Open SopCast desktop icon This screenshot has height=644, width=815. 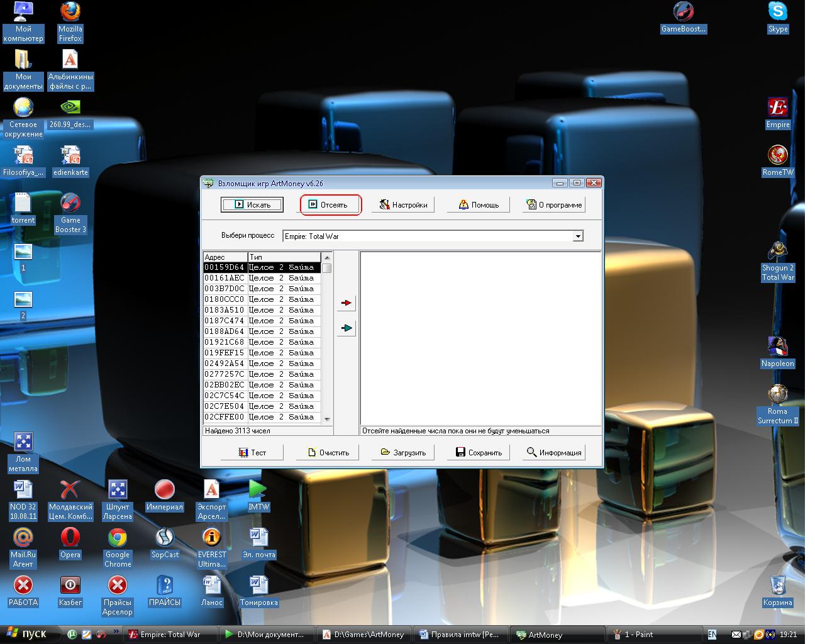(165, 543)
